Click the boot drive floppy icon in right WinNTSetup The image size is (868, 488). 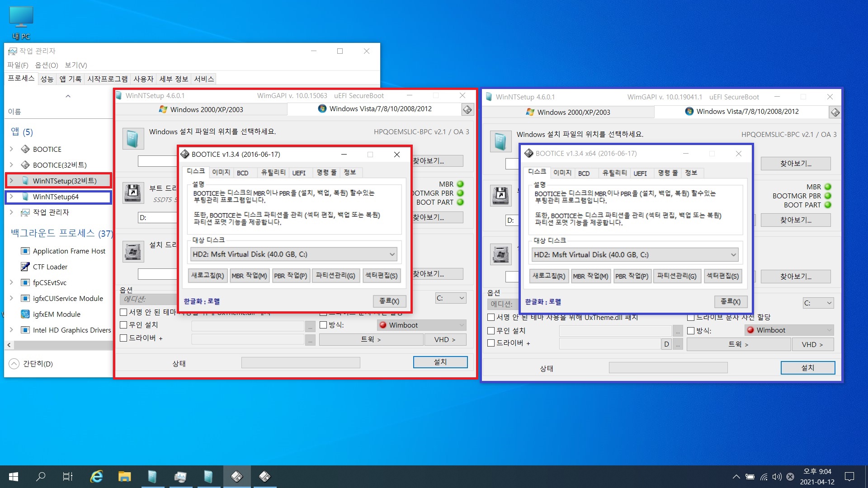[x=500, y=195]
